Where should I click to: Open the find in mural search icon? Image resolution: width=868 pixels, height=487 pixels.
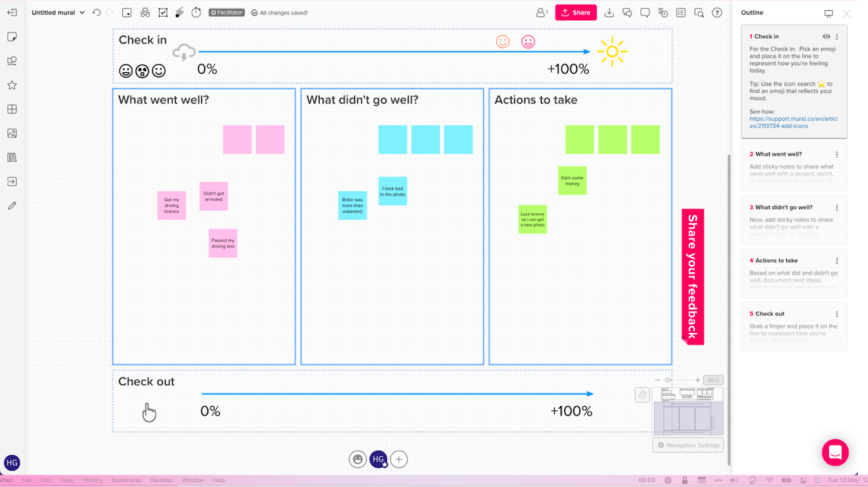699,12
